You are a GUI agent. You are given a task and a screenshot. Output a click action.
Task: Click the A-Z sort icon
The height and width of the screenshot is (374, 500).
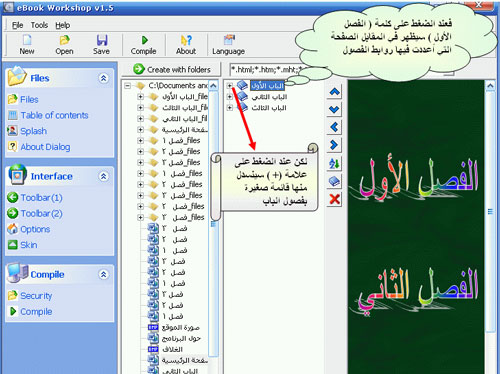pos(334,163)
